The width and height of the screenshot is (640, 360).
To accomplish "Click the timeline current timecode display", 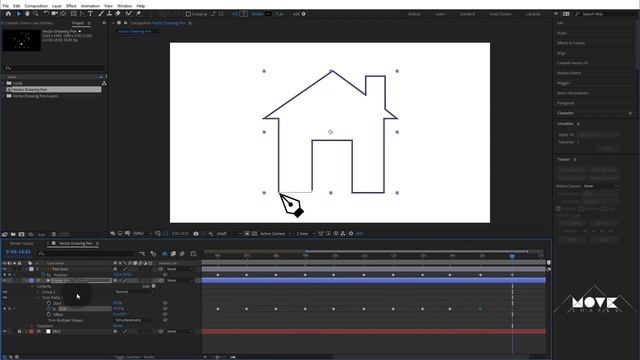I will click(x=18, y=252).
